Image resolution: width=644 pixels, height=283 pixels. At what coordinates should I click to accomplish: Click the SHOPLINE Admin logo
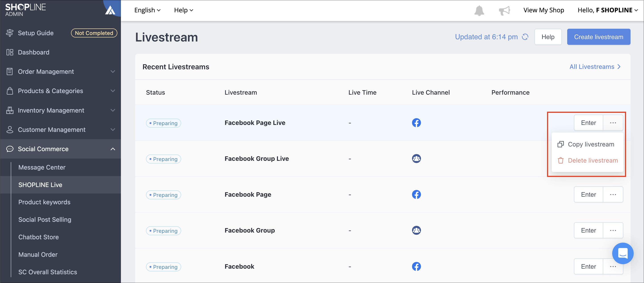coord(26,10)
